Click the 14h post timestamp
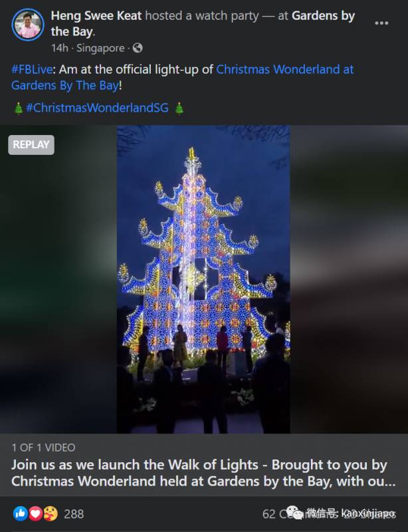This screenshot has height=532, width=408. click(59, 48)
